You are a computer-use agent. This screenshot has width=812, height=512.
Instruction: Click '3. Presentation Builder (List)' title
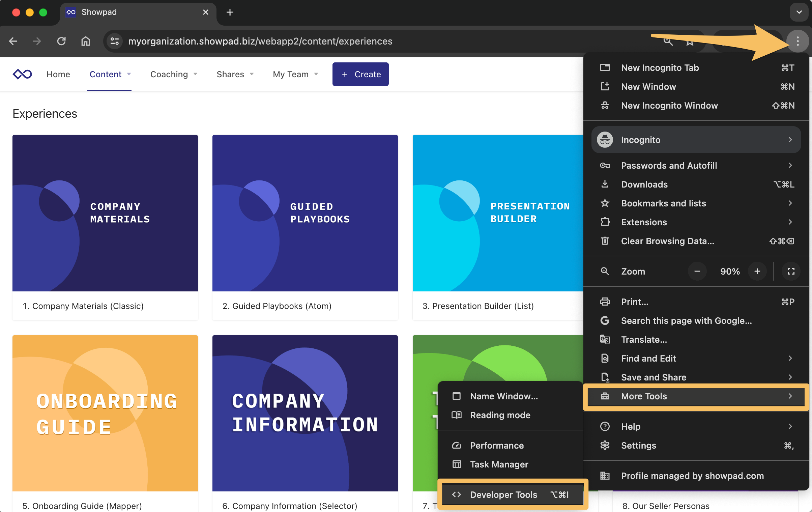point(478,306)
